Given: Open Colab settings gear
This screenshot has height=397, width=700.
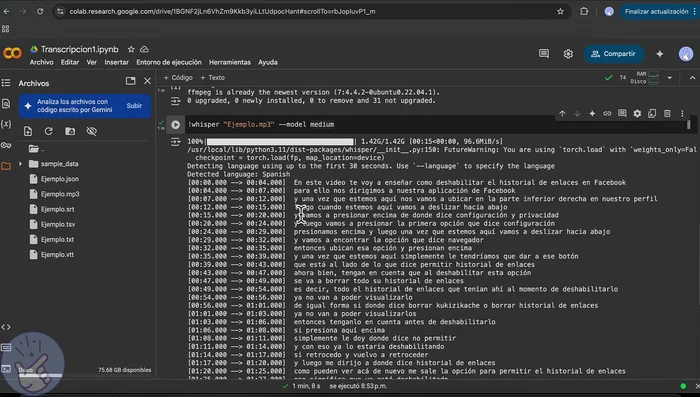Looking at the screenshot, I should pos(568,54).
